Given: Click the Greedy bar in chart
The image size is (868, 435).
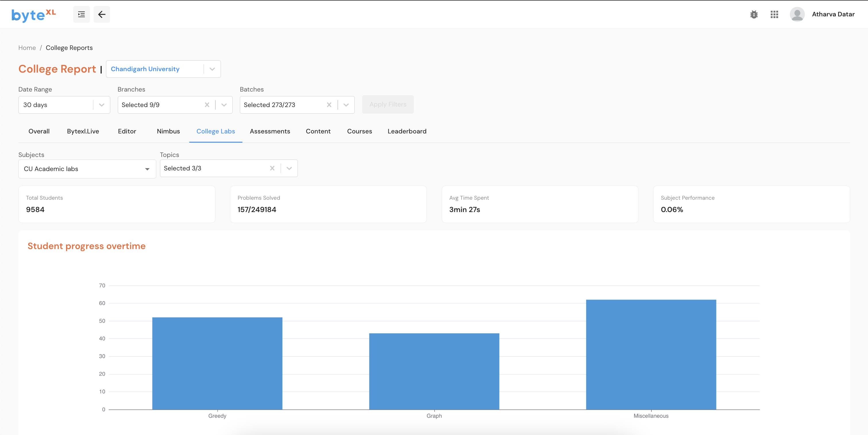Looking at the screenshot, I should [x=217, y=363].
